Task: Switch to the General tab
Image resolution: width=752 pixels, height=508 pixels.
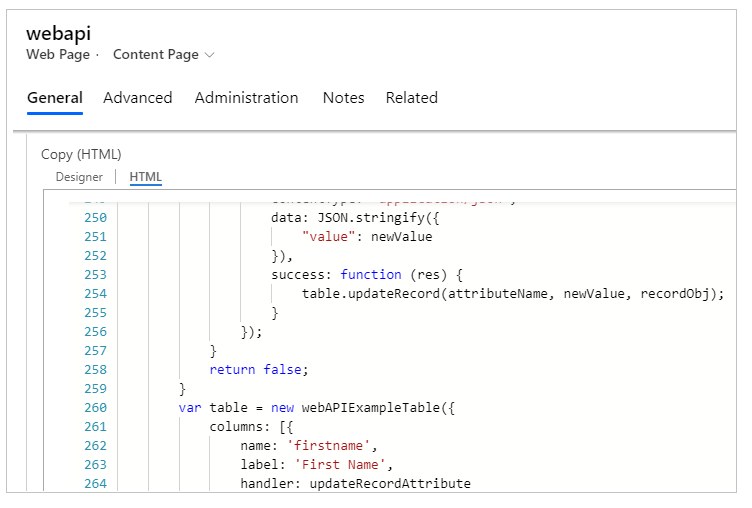Action: pyautogui.click(x=54, y=98)
